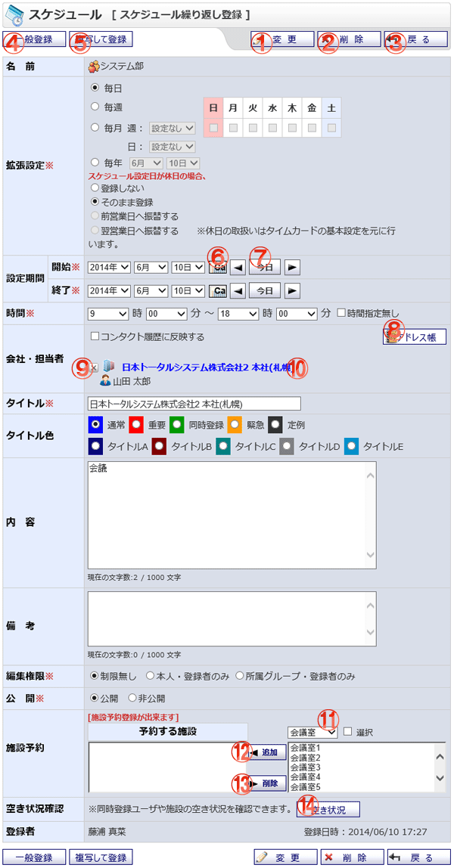
Task: Select 定例 black title color
Action: [276, 425]
